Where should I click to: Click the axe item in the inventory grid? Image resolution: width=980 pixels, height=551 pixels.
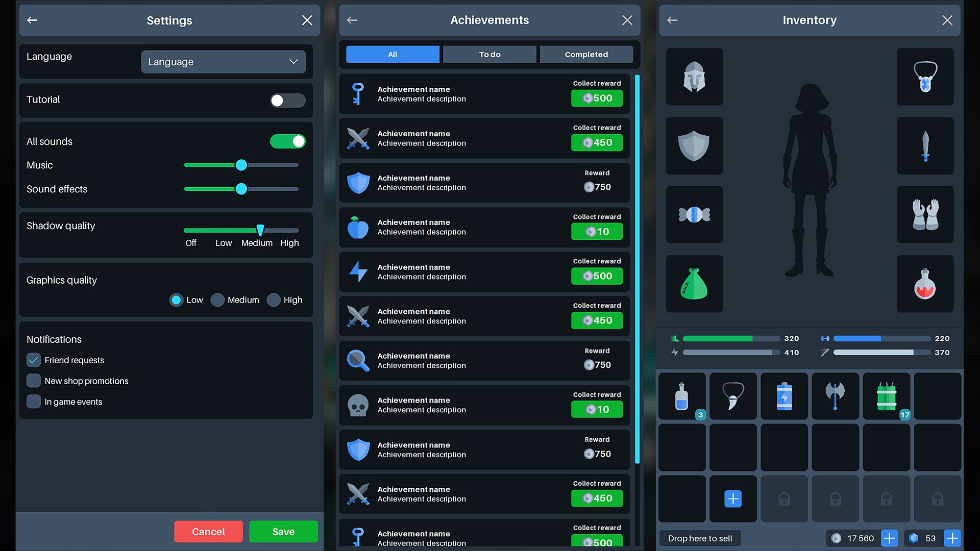tap(836, 396)
